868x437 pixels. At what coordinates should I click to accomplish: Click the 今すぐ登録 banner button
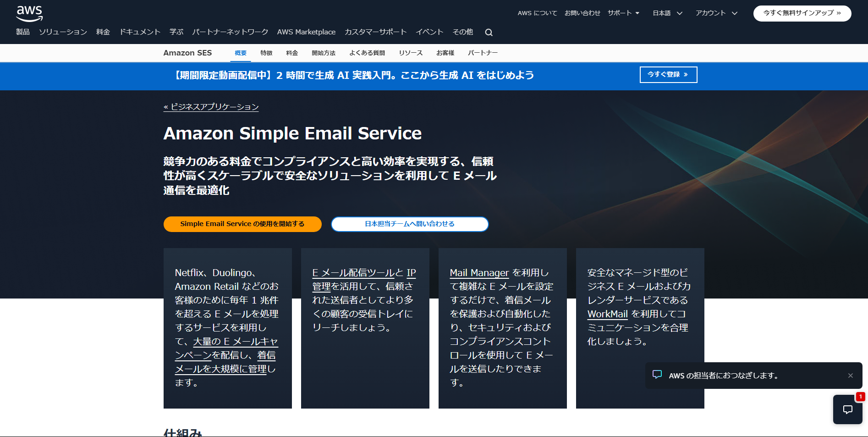coord(668,75)
